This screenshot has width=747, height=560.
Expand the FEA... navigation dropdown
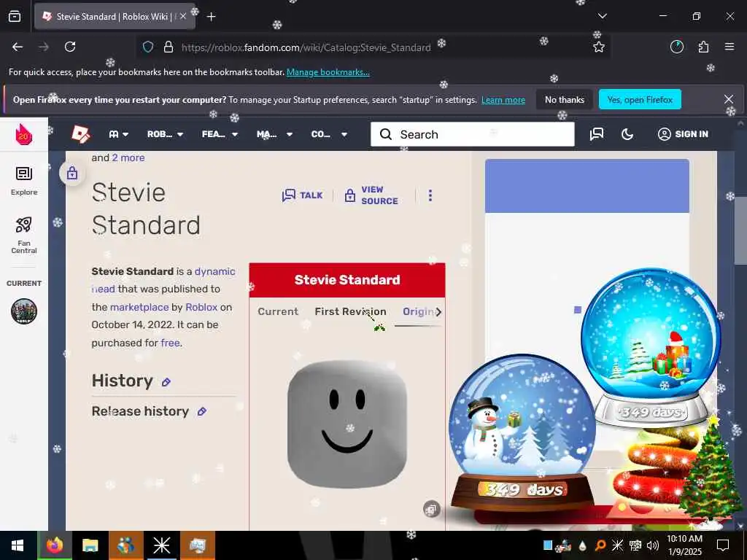[x=220, y=134]
